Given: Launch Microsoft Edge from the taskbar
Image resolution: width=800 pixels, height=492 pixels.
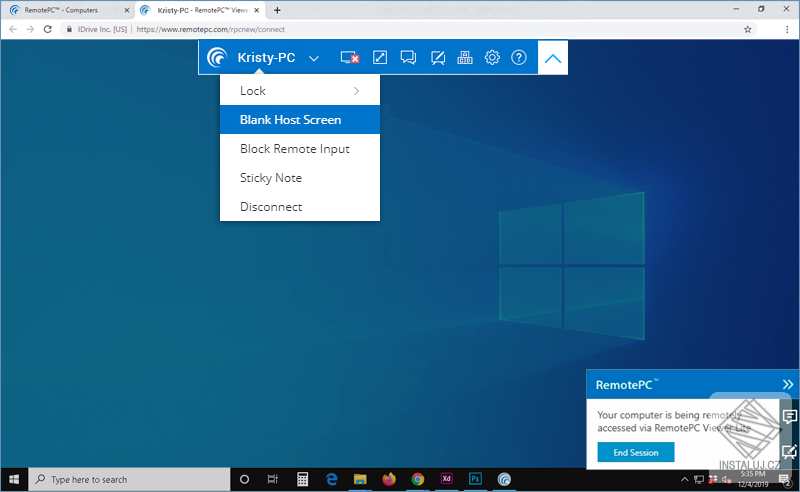Looking at the screenshot, I should [x=332, y=479].
